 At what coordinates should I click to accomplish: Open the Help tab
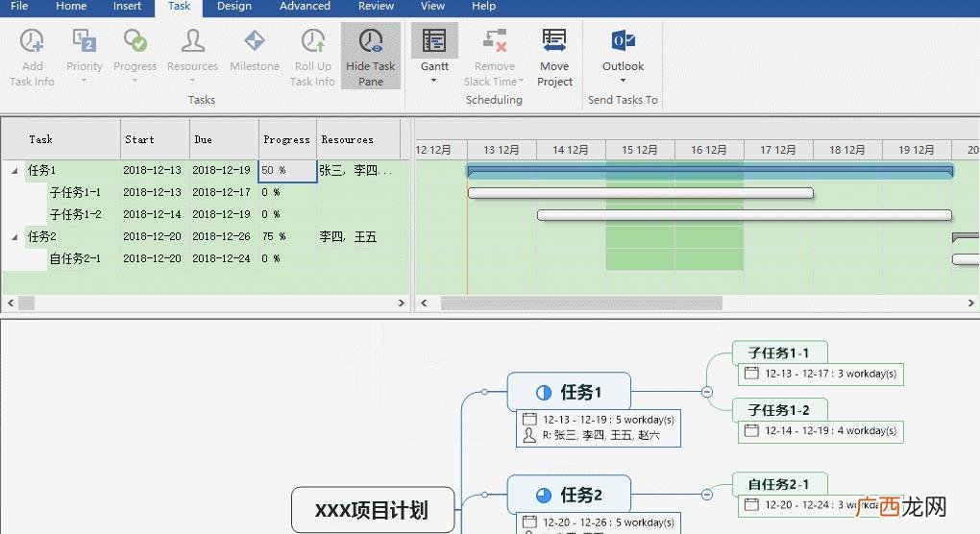tap(483, 7)
